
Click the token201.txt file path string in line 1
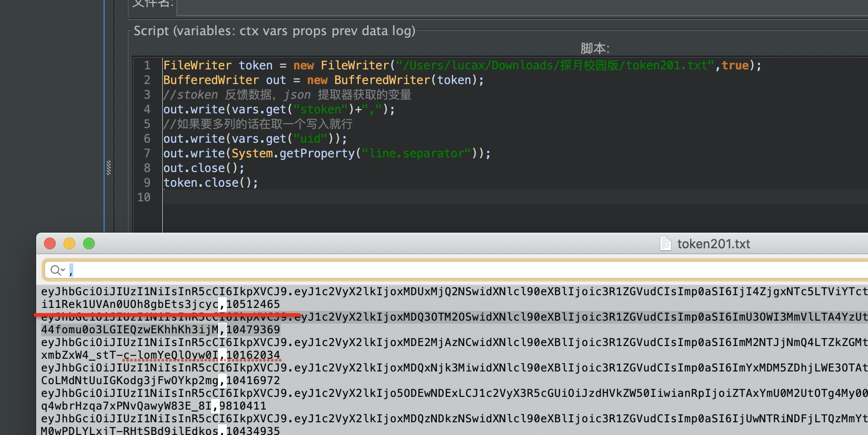click(x=555, y=65)
